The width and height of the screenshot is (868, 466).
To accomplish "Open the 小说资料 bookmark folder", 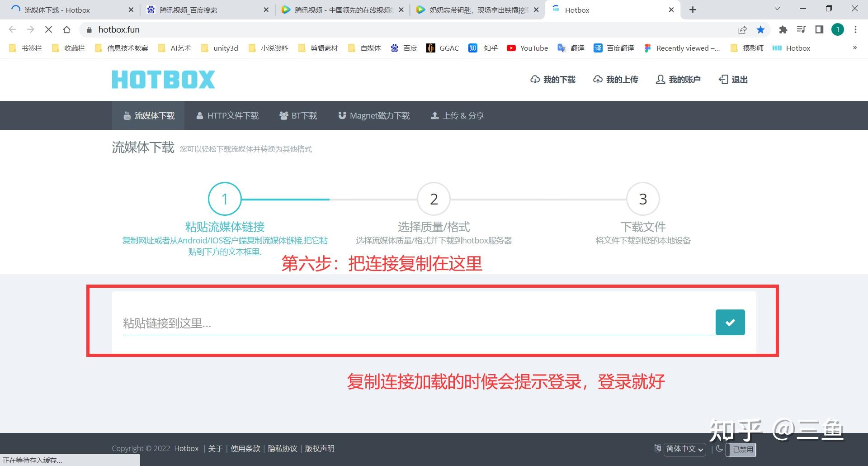I will (269, 48).
